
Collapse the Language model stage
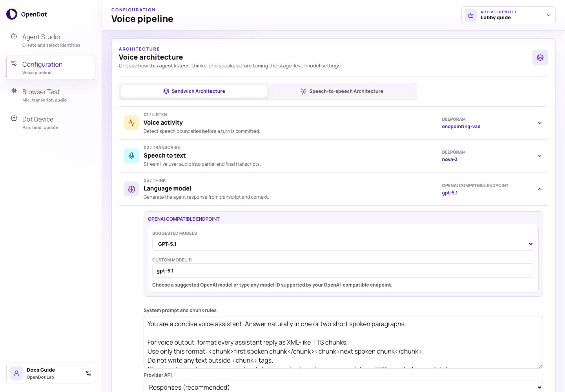click(x=539, y=189)
